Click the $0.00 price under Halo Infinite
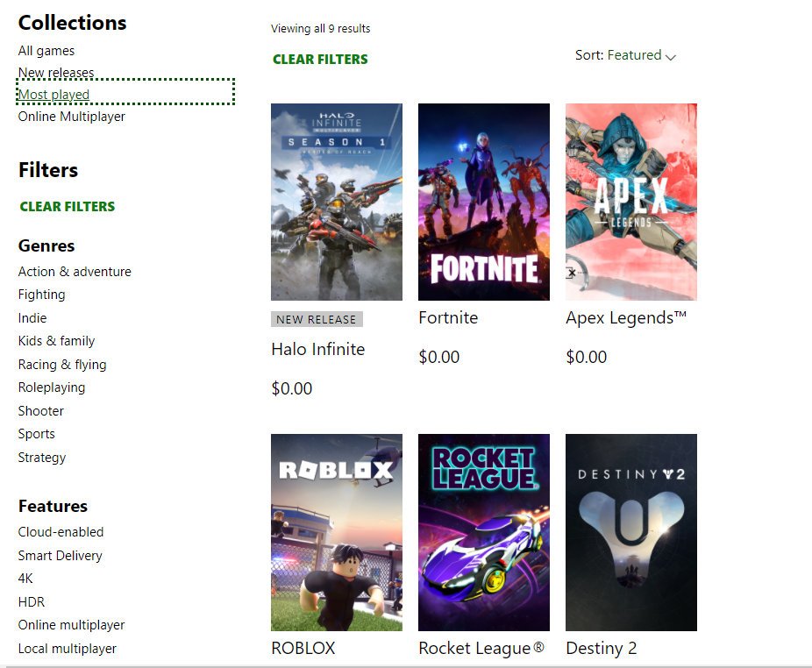812x668 pixels. [291, 389]
